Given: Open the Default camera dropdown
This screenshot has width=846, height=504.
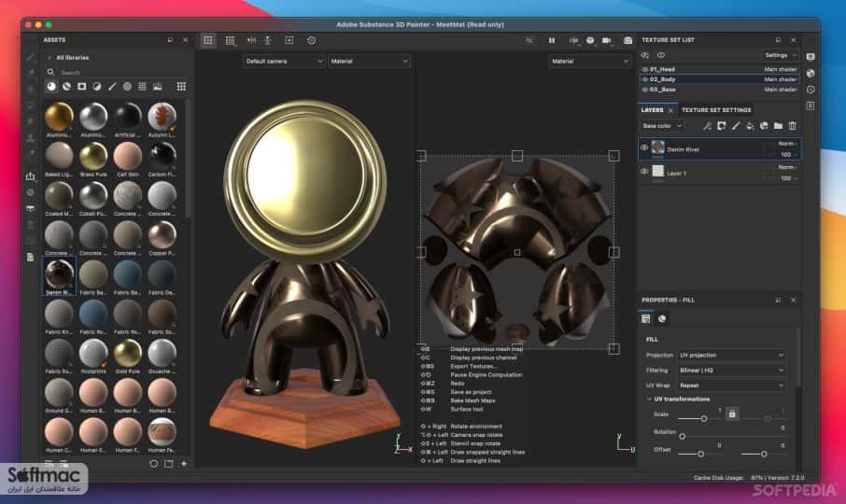Looking at the screenshot, I should point(283,62).
